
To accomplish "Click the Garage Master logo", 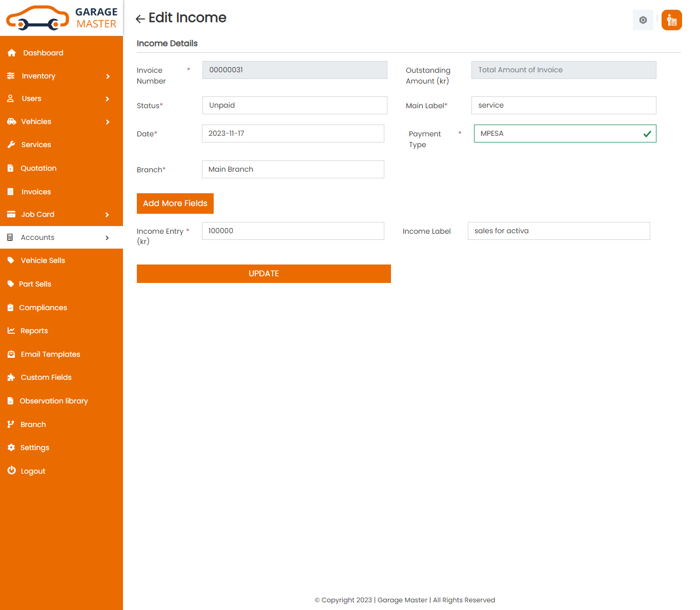I will coord(61,18).
